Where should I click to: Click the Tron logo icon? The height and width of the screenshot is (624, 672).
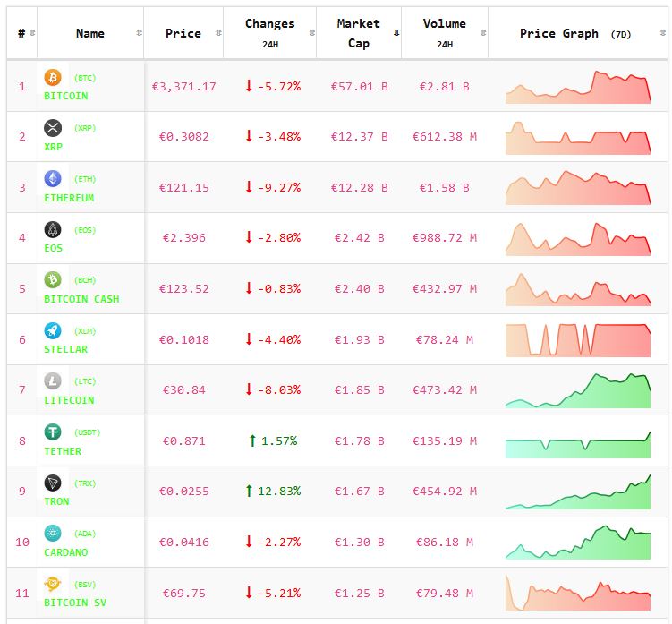(x=53, y=483)
